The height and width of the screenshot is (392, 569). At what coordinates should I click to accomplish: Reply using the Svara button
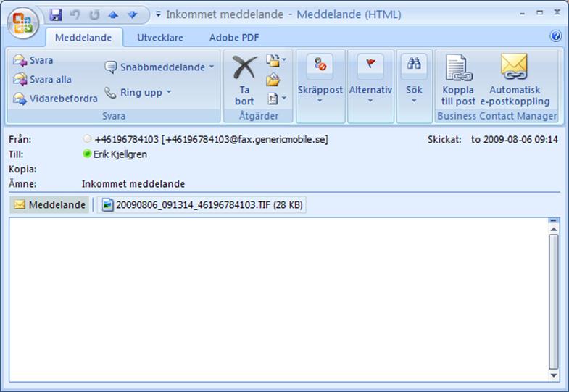[x=33, y=60]
